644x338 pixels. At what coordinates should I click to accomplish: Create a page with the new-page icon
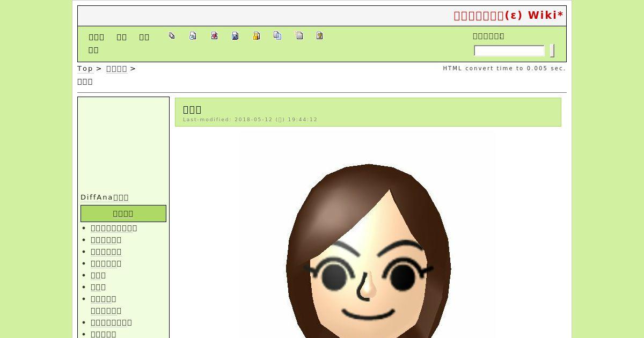(299, 35)
